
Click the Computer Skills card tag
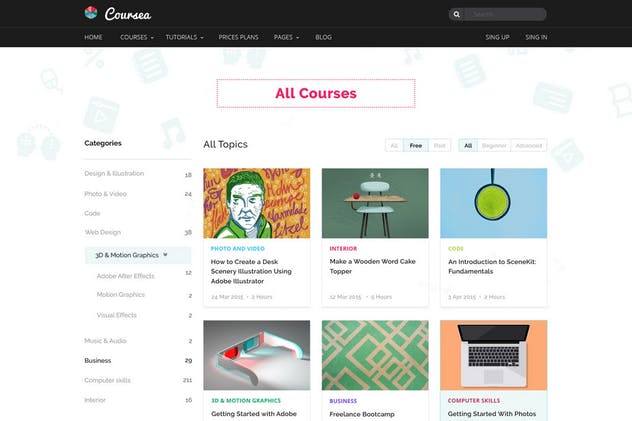474,400
